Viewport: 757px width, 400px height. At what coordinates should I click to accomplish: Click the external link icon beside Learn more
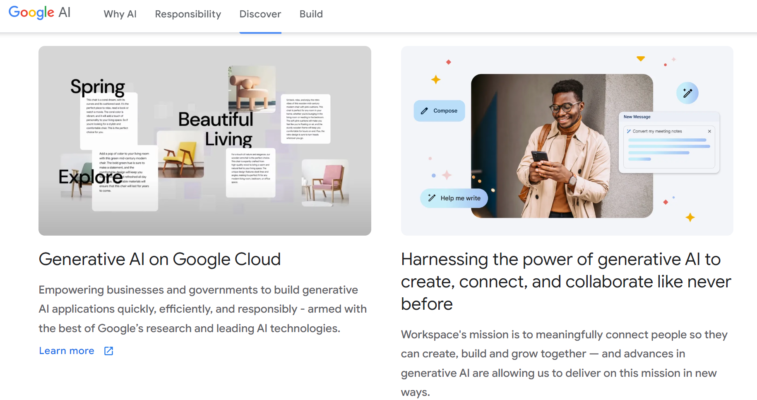point(109,351)
